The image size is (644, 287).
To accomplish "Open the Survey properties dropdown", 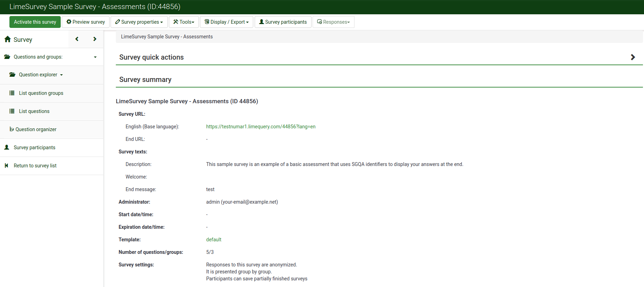I will tap(139, 22).
